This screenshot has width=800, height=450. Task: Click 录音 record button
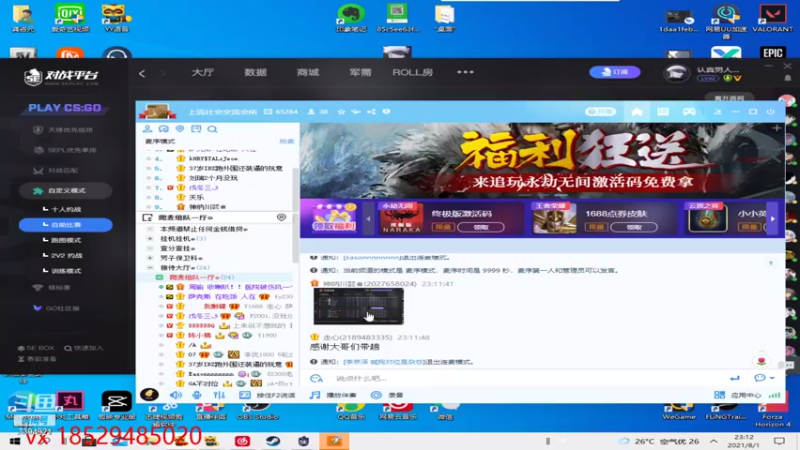387,395
